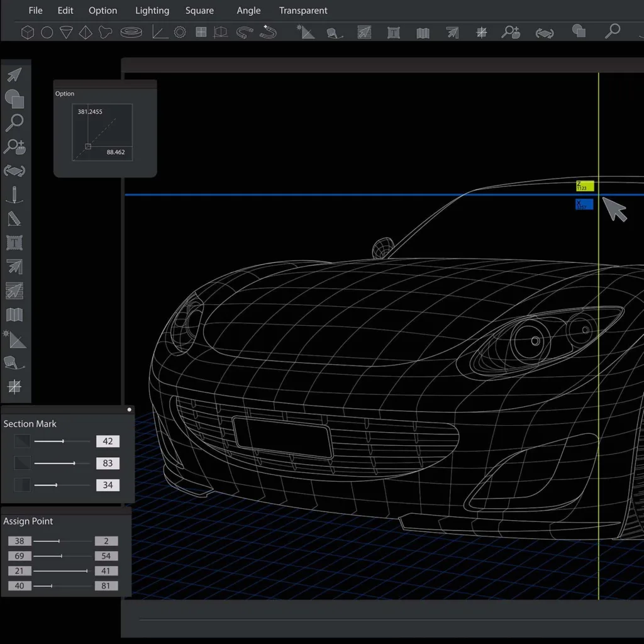Open the Transparent menu
The height and width of the screenshot is (644, 644).
pos(303,11)
